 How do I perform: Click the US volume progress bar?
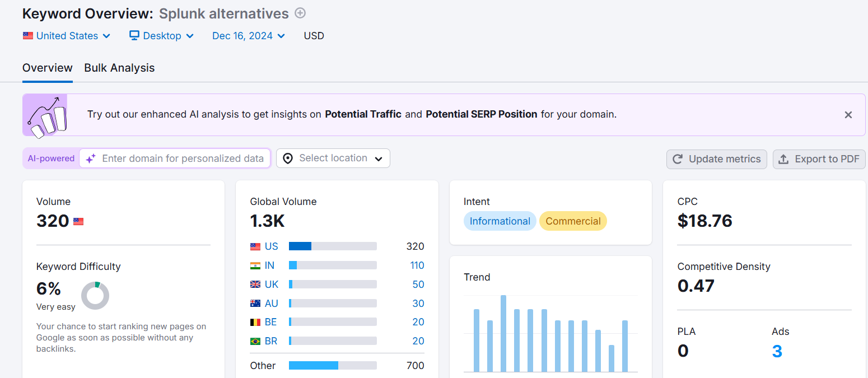coord(333,246)
